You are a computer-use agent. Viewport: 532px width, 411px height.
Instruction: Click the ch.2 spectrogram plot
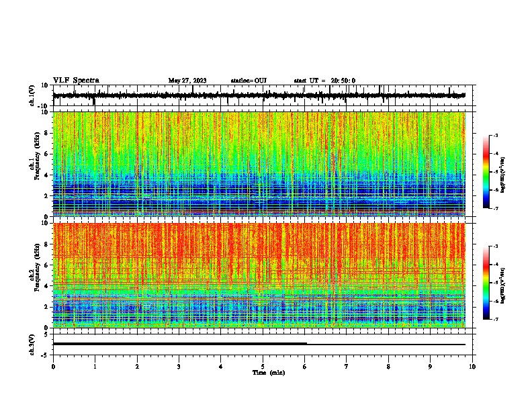[x=259, y=275]
